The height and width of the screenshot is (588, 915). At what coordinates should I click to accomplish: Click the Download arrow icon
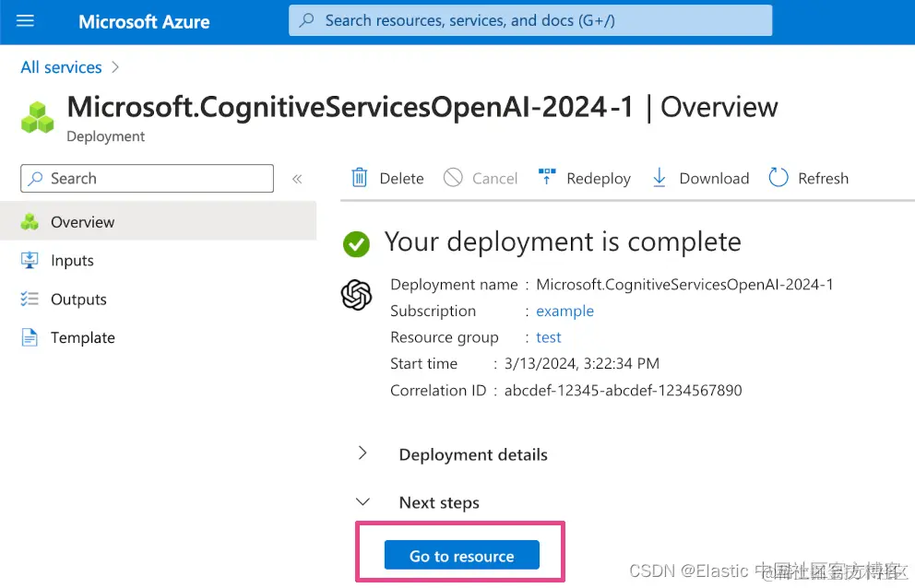[x=659, y=177]
